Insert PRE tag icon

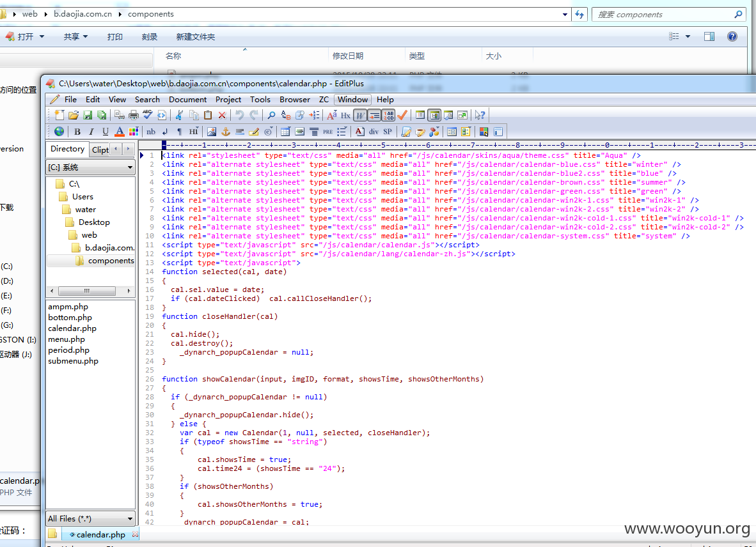tap(328, 132)
